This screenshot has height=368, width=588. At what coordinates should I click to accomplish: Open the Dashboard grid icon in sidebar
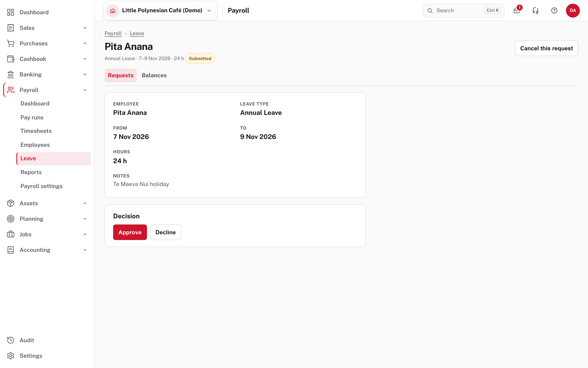(10, 12)
